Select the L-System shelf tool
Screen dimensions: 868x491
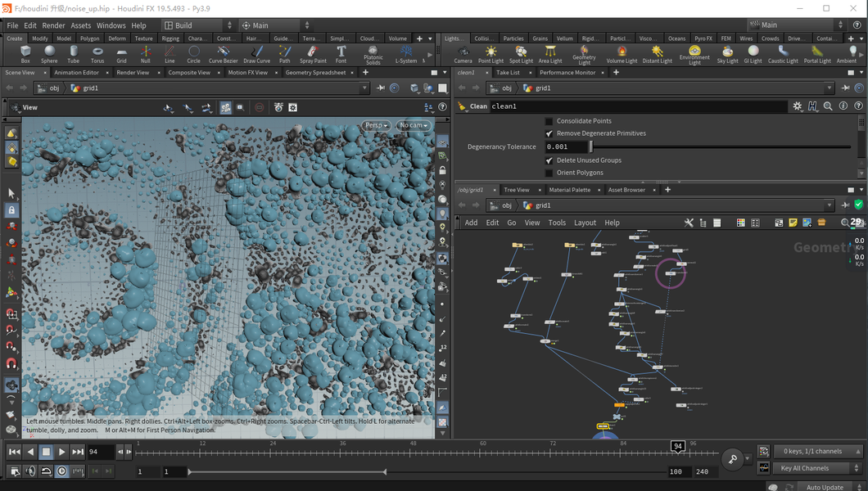(x=406, y=54)
